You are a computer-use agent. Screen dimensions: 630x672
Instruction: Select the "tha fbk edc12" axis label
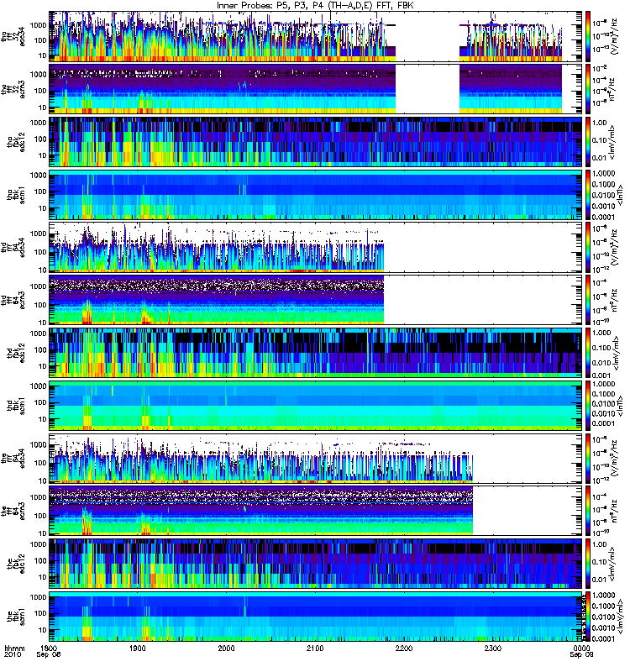[16, 142]
